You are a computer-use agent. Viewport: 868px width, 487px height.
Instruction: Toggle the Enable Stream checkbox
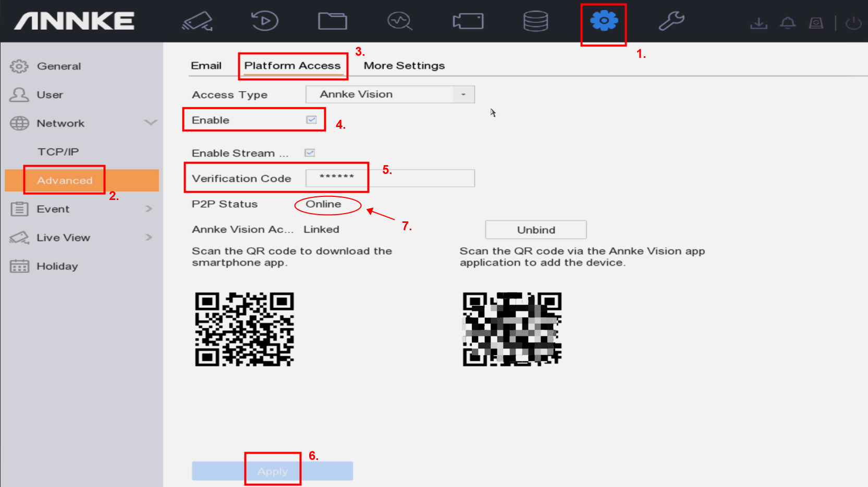click(310, 153)
